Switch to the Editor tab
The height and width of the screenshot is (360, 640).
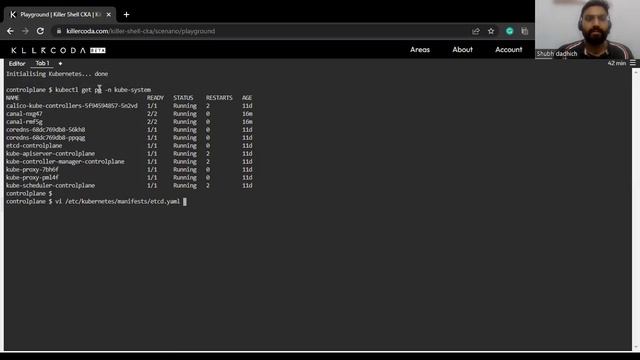(x=17, y=64)
